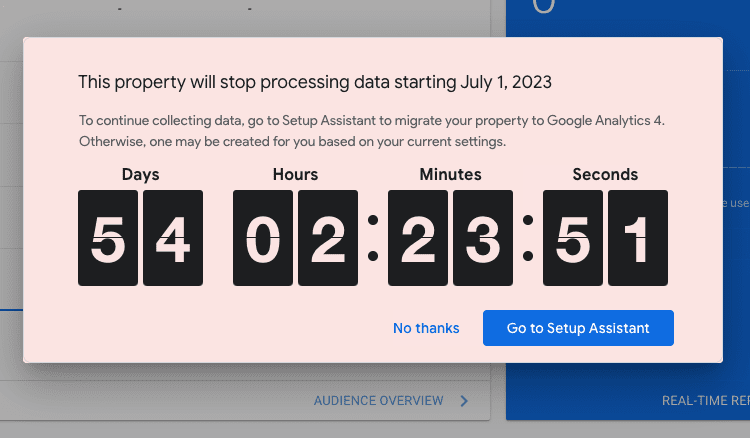Click the Minutes ones digit card showing 3
Viewport: 750px width, 438px height.
(483, 240)
